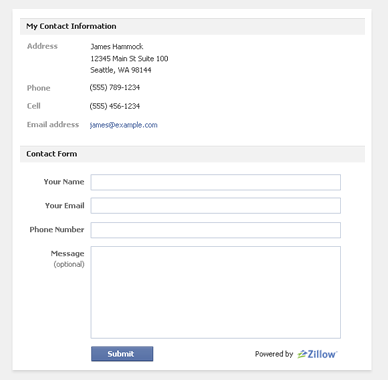The width and height of the screenshot is (388, 380).
Task: Click the Seattle, WA 98144 line
Action: point(121,70)
